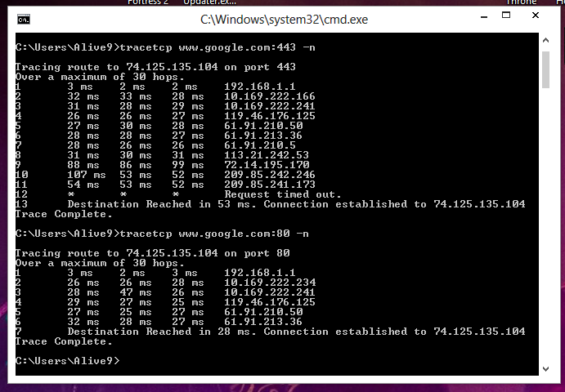Click the first Trace Complete. line
The image size is (565, 392).
[64, 214]
